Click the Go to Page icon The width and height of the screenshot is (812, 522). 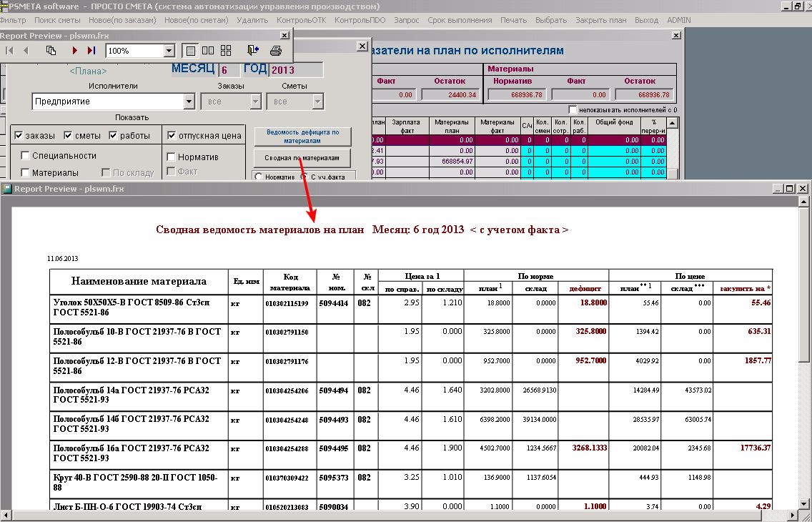click(x=51, y=51)
